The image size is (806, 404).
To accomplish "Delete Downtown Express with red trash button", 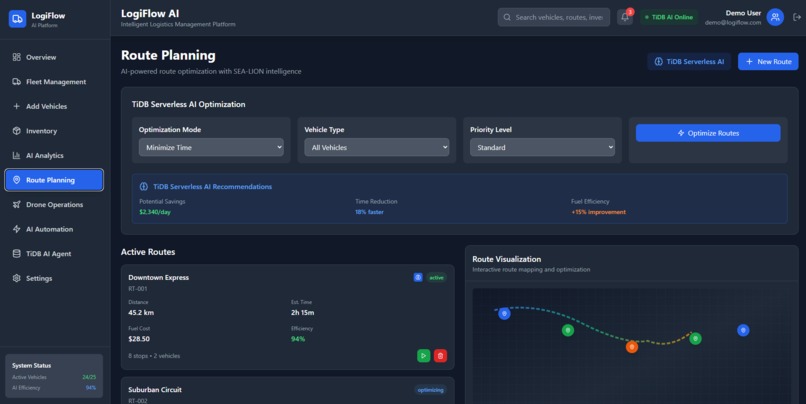I will [440, 356].
